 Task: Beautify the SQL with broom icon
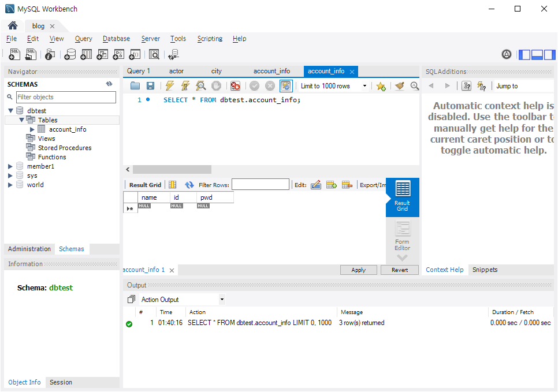click(x=400, y=85)
